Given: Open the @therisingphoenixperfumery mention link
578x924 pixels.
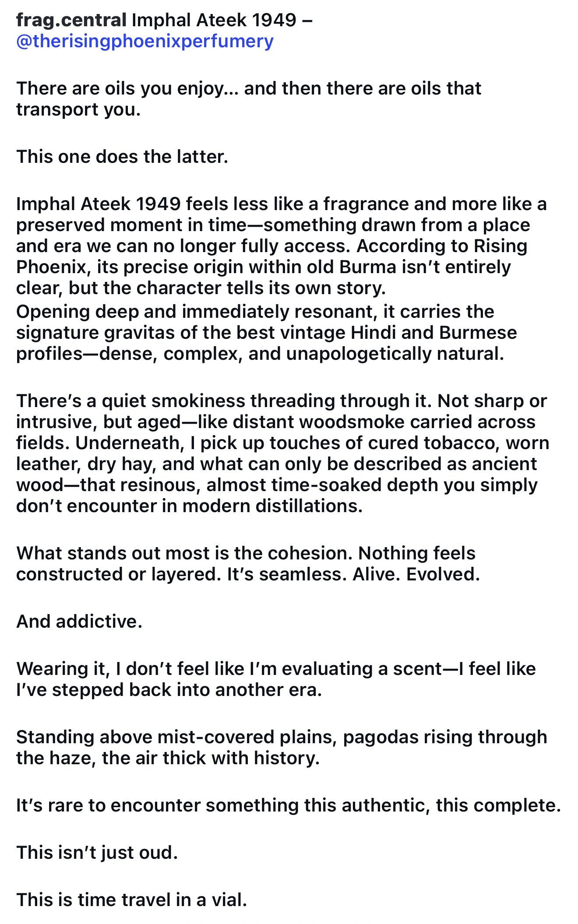Looking at the screenshot, I should 145,42.
